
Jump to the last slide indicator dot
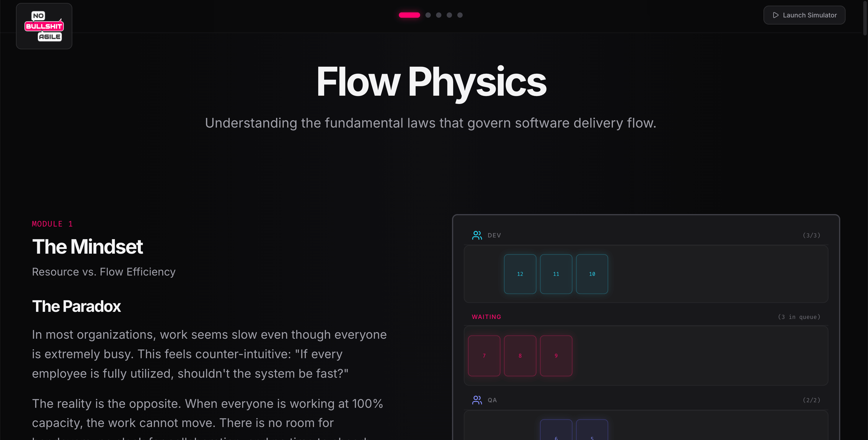tap(460, 15)
